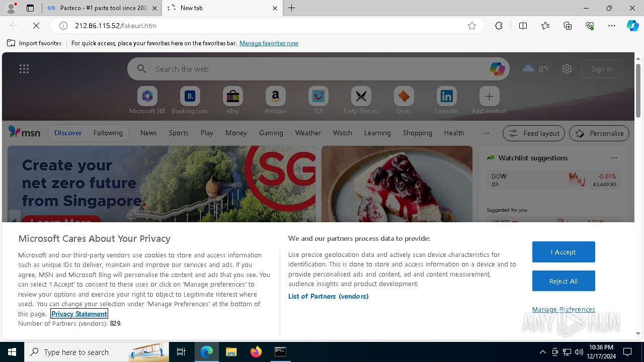Click the I Accept cookies button
The height and width of the screenshot is (362, 644).
(x=563, y=252)
